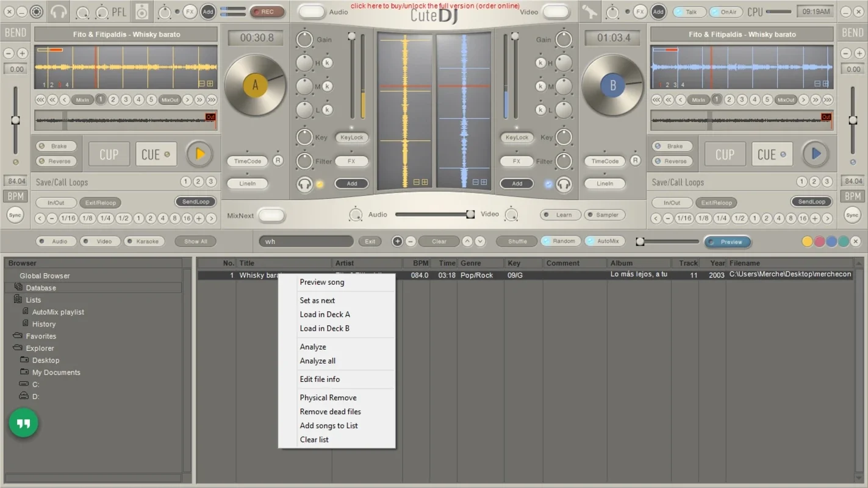
Task: Click minus icon beside the search field
Action: click(x=411, y=241)
